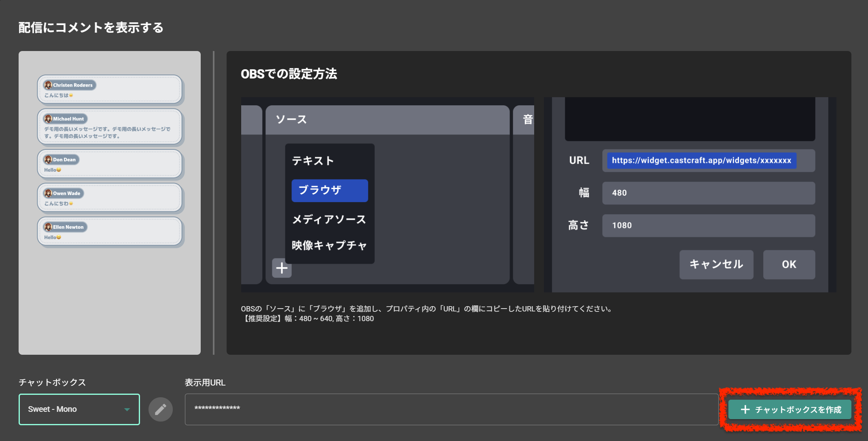The image size is (868, 441).
Task: Click the + add source icon in ソース panel
Action: [281, 268]
